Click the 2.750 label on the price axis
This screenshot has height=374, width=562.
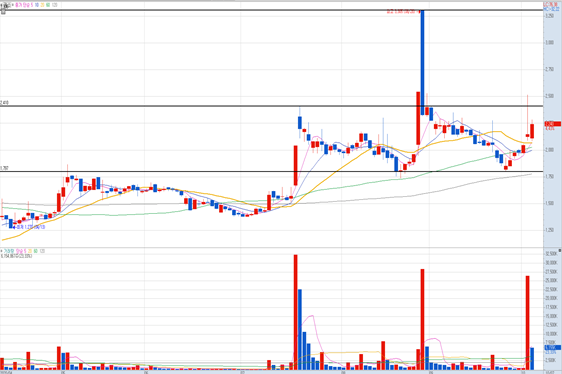tap(549, 69)
